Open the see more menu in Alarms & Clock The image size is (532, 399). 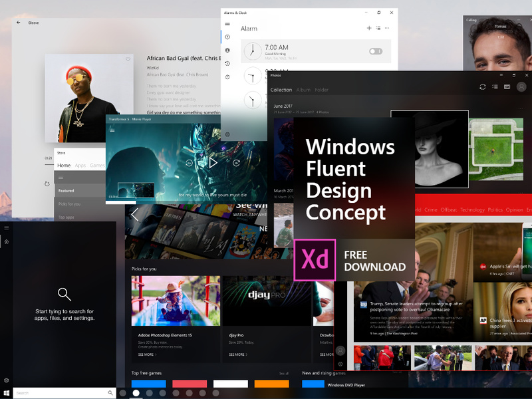(x=388, y=28)
